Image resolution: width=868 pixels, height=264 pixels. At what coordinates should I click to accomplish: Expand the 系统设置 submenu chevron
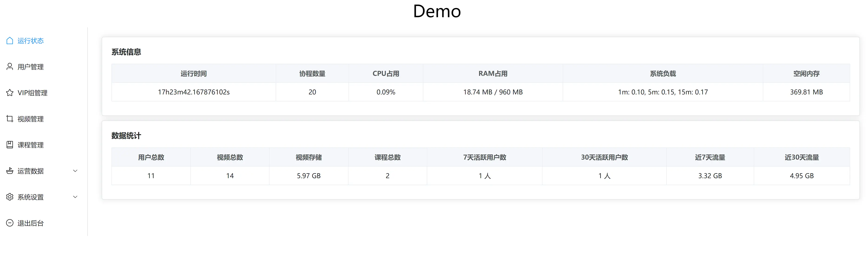pyautogui.click(x=75, y=197)
